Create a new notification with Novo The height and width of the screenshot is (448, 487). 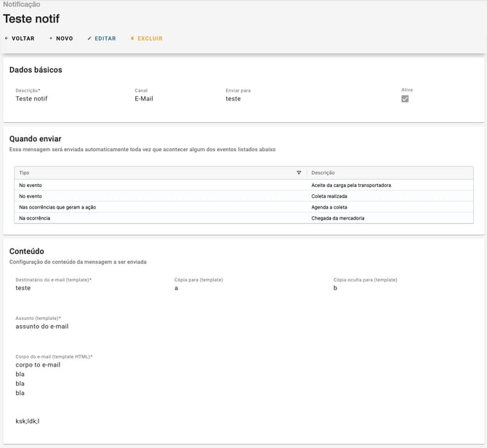(61, 39)
